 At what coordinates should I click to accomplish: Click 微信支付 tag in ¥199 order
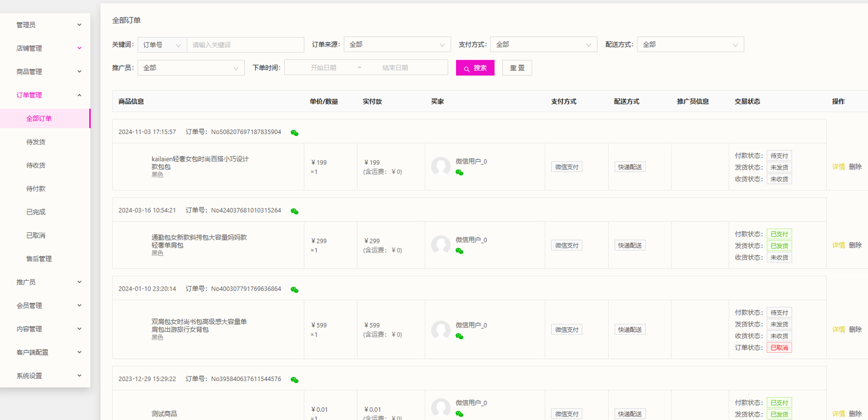click(x=566, y=167)
